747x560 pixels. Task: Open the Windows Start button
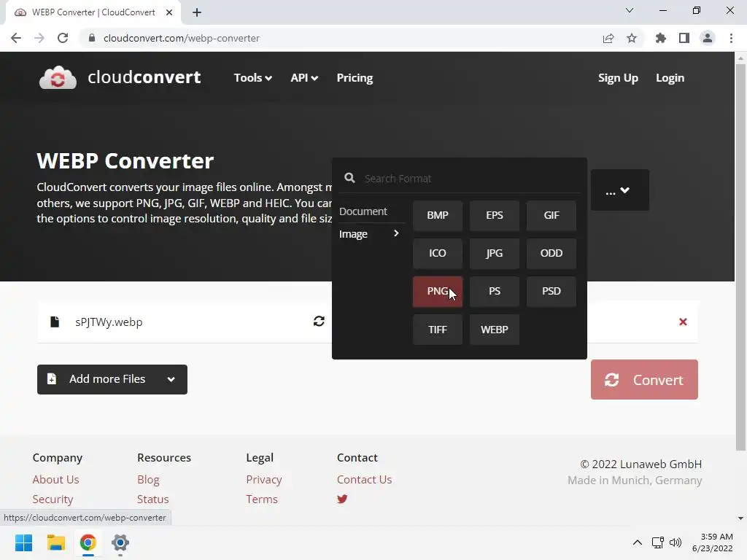coord(24,542)
